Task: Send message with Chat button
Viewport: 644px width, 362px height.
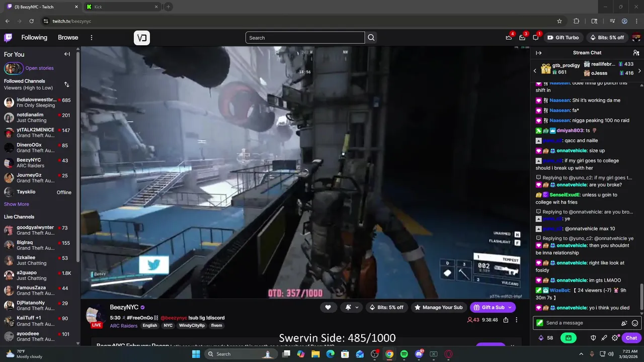Action: [x=631, y=338]
